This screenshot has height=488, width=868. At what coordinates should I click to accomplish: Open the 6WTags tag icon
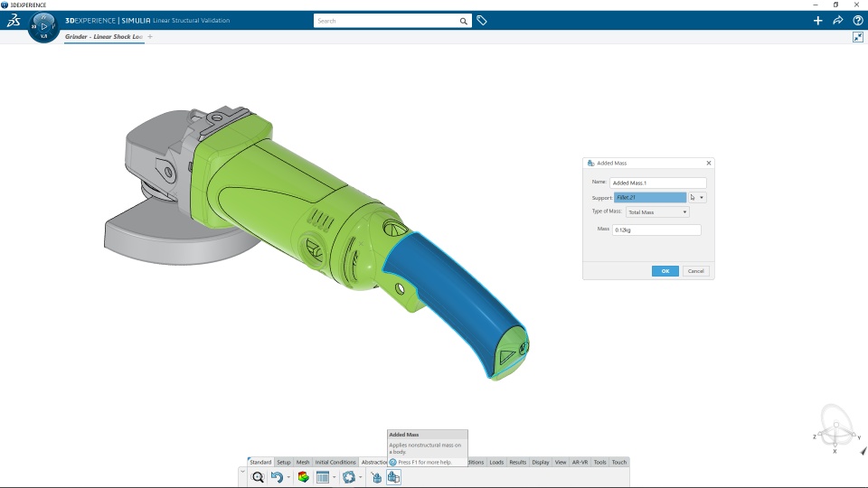point(482,21)
